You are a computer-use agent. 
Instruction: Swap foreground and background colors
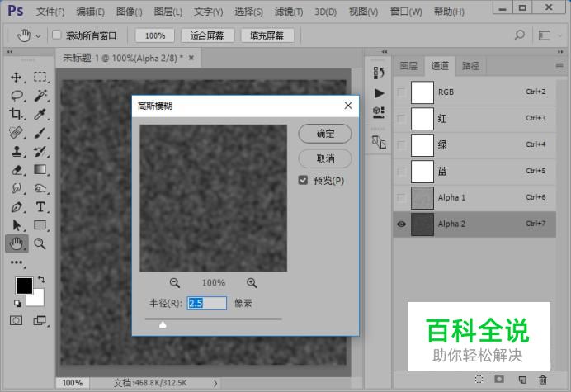41,280
